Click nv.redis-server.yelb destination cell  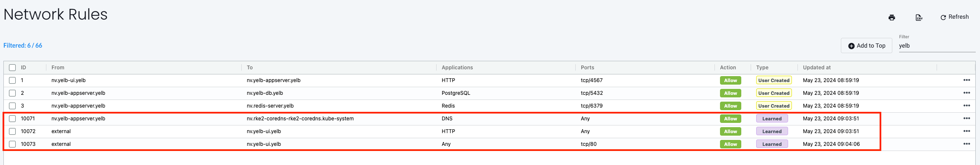point(270,105)
